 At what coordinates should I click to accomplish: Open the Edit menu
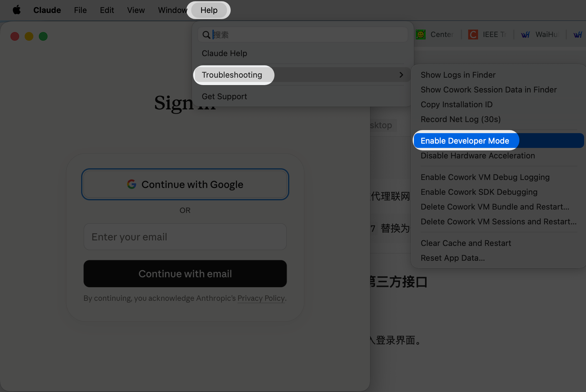point(107,10)
